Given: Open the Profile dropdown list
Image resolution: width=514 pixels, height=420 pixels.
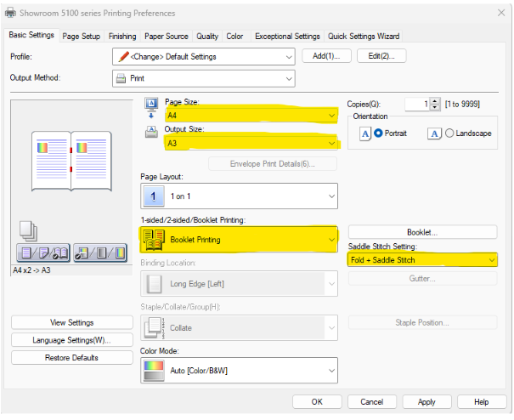Looking at the screenshot, I should pyautogui.click(x=290, y=56).
